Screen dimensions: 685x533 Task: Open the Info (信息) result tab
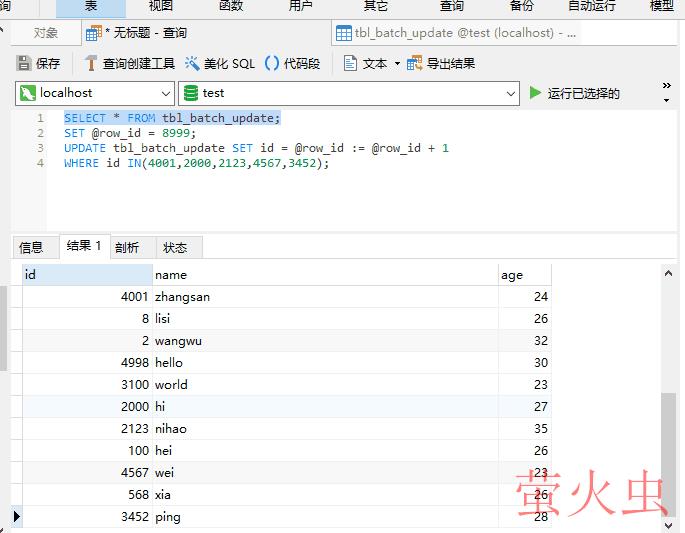tap(32, 247)
